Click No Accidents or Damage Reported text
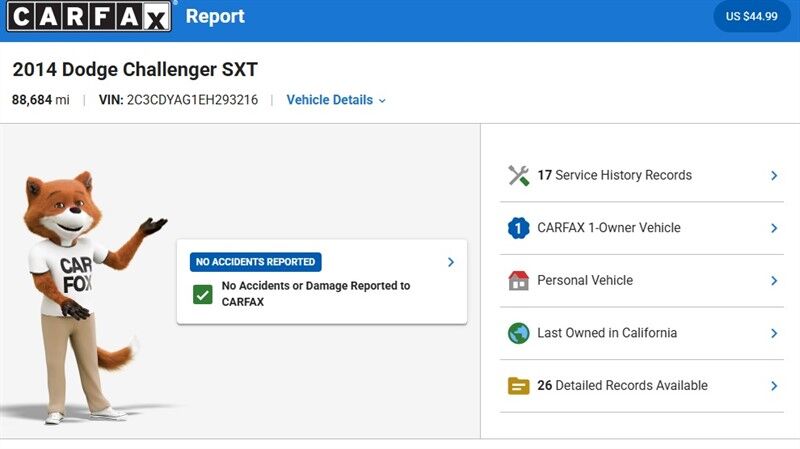This screenshot has width=800, height=449. (x=315, y=294)
